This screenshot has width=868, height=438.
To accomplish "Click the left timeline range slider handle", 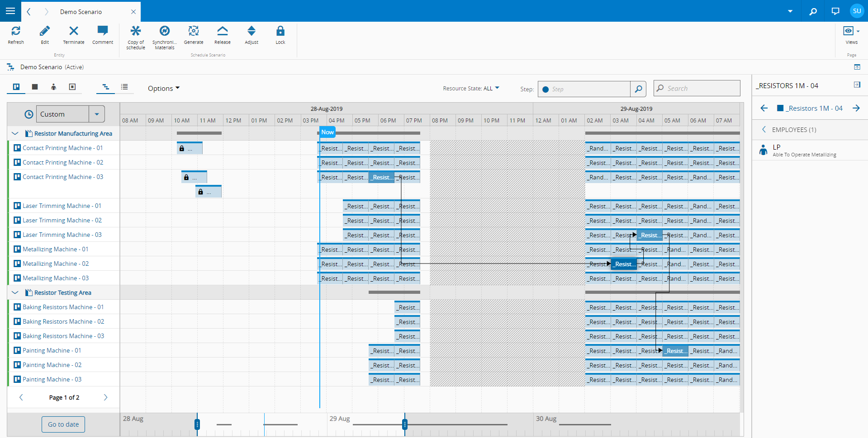I will (197, 424).
